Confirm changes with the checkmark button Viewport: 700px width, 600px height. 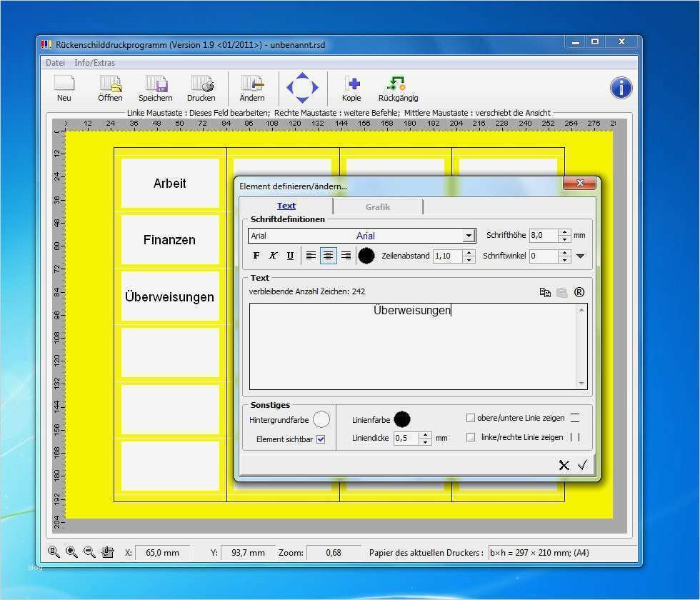[x=584, y=465]
